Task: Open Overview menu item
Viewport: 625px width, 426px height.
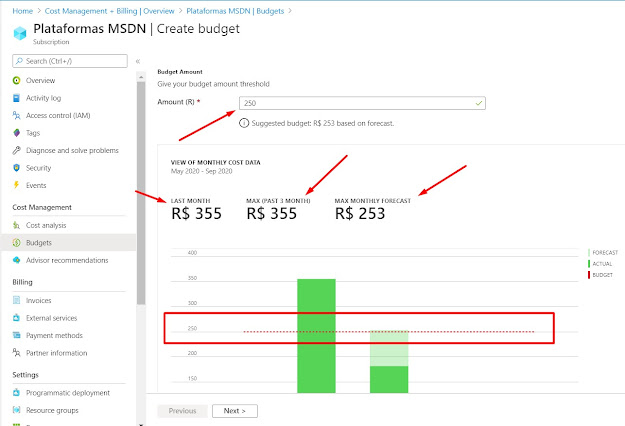Action: tap(40, 80)
